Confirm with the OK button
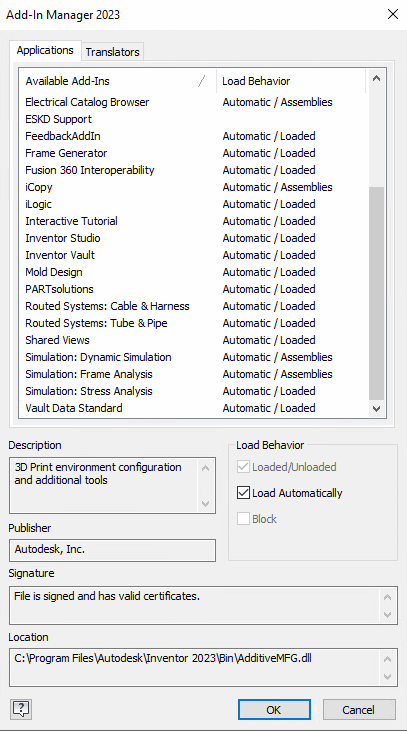Image resolution: width=407 pixels, height=733 pixels. click(274, 710)
